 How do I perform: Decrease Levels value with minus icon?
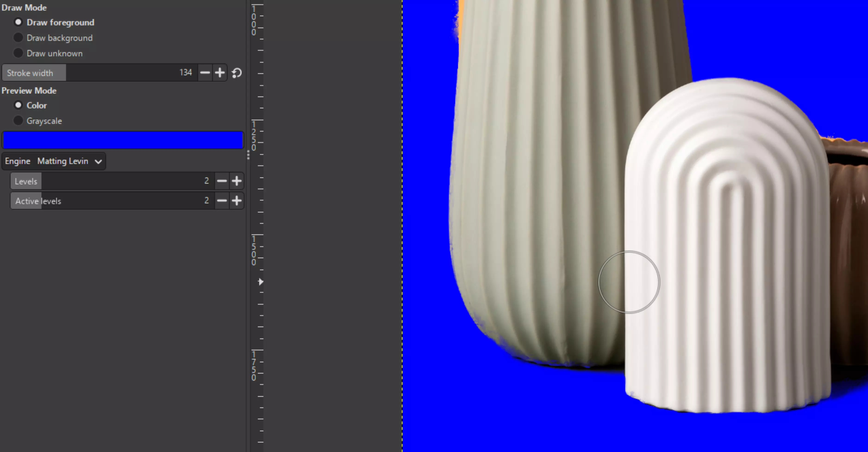point(222,181)
